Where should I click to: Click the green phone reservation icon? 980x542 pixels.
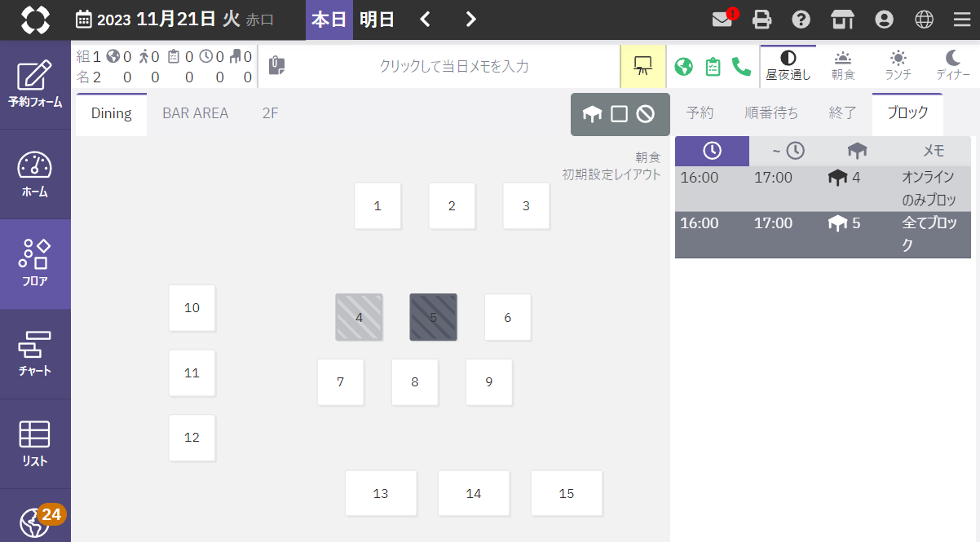tap(741, 67)
